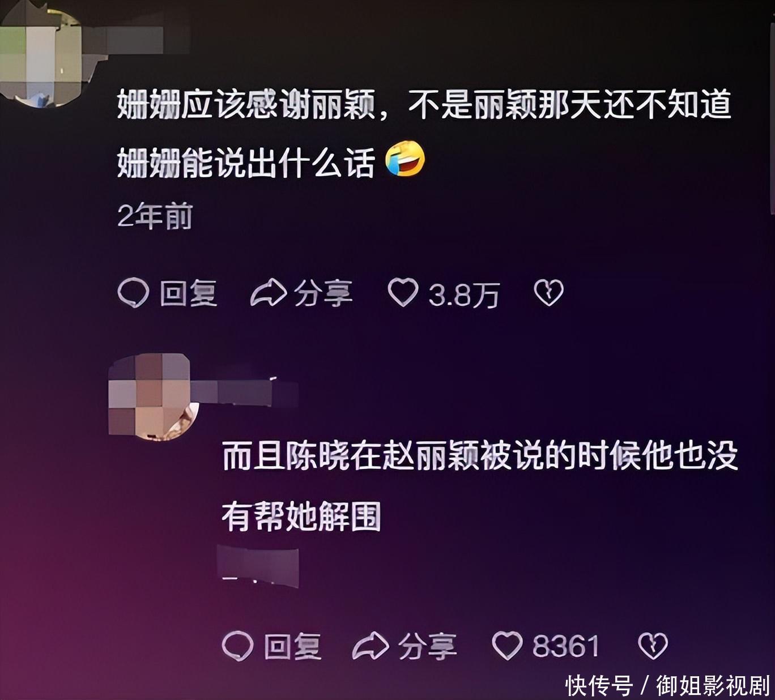Open second commenter's pixelated avatar
775x700 pixels.
[x=153, y=396]
